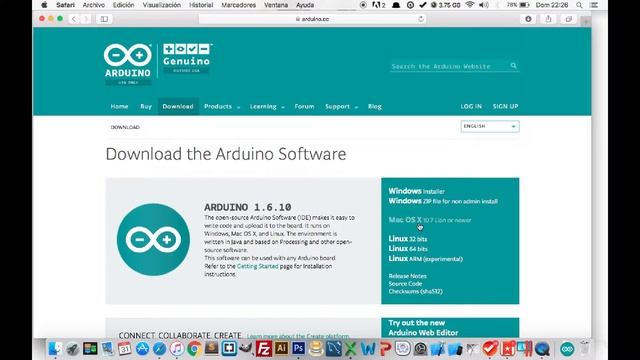640x360 pixels.
Task: Reload the page in Safari address bar
Action: 421,19
